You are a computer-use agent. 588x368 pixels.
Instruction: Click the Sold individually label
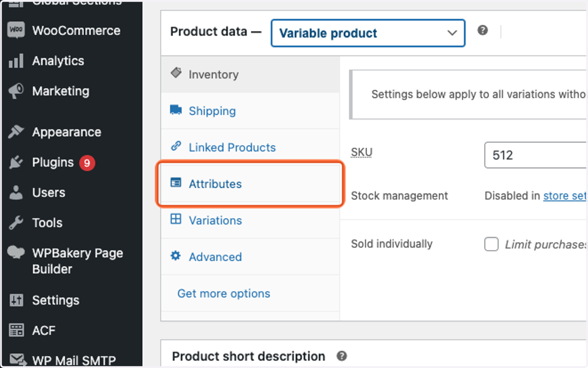click(x=392, y=244)
